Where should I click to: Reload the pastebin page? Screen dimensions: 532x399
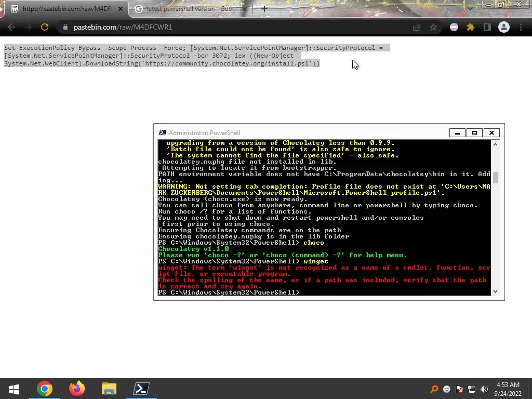coord(45,27)
